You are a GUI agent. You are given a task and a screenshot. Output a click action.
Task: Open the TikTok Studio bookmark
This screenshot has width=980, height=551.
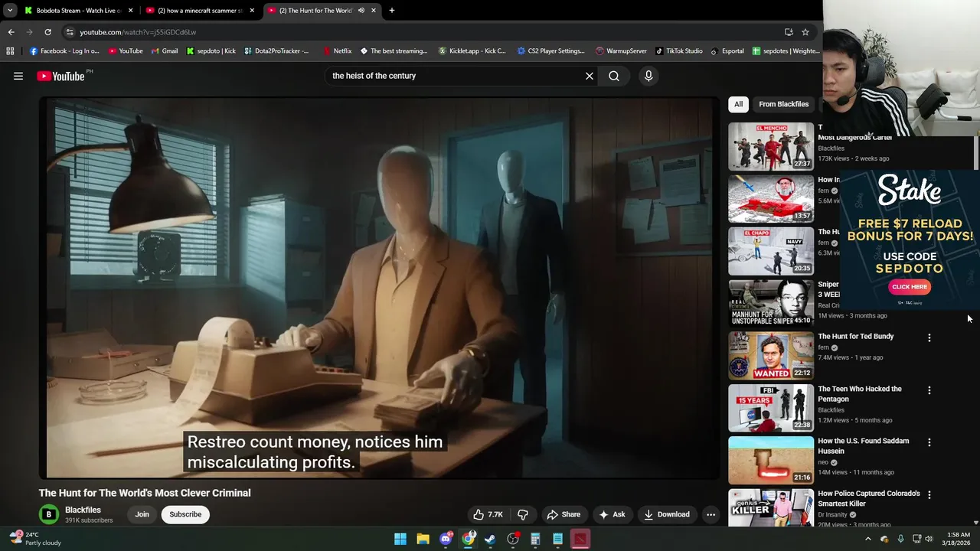tap(678, 51)
